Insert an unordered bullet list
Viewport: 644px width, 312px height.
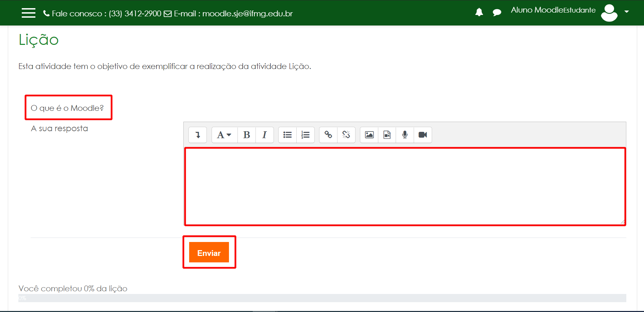287,135
